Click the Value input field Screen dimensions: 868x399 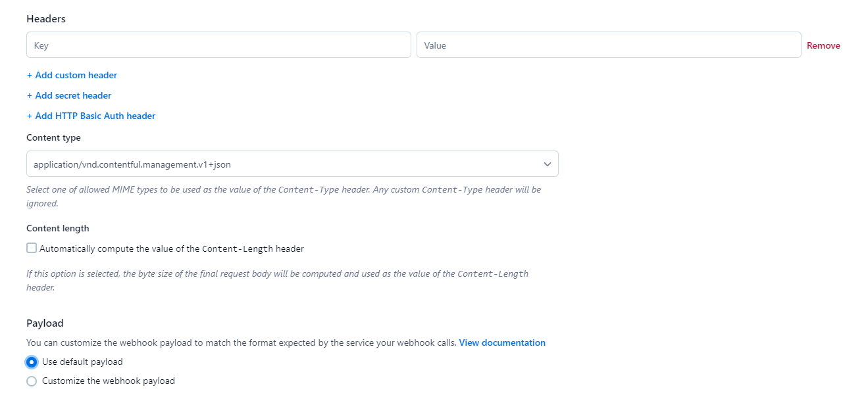tap(609, 45)
